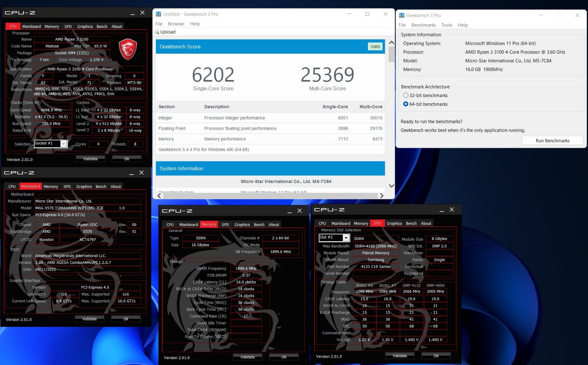Click the Run Benchmarks button

(552, 141)
